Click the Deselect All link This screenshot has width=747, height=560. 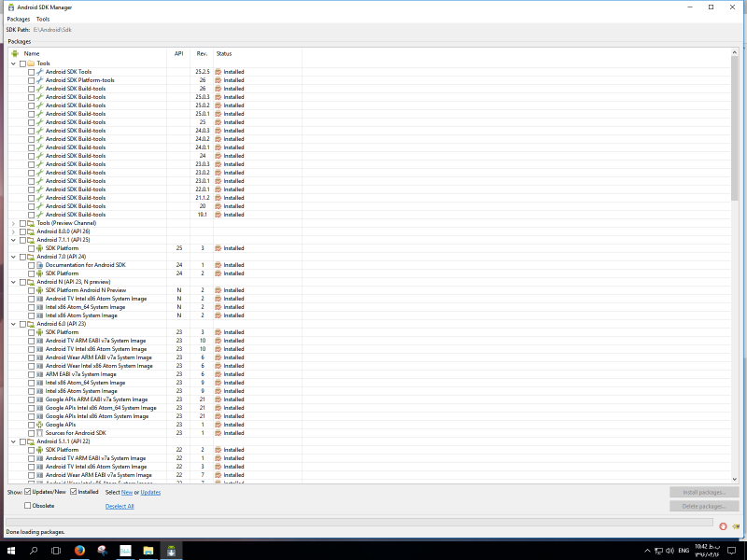tap(120, 506)
